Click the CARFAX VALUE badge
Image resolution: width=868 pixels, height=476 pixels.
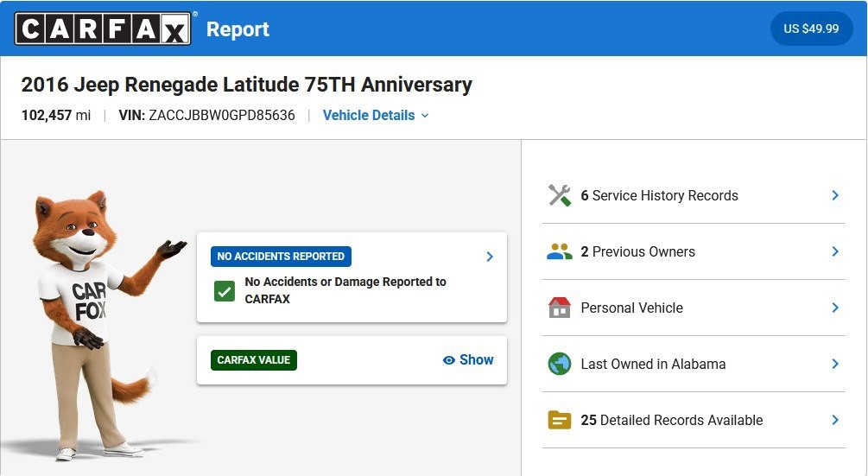pyautogui.click(x=254, y=359)
